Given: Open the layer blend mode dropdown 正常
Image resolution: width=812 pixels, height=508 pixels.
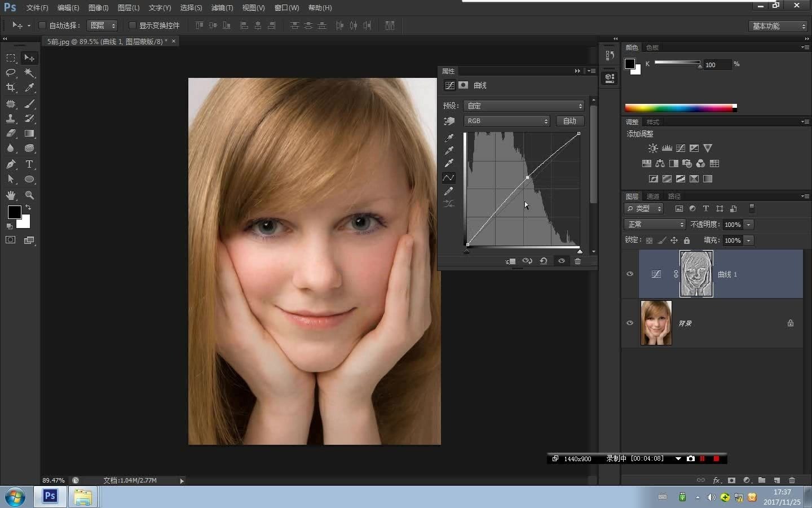Looking at the screenshot, I should [x=654, y=224].
